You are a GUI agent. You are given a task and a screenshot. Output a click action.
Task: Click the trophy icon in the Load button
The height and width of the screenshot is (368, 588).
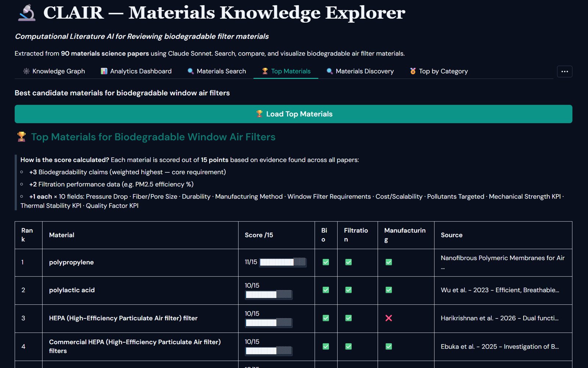click(x=259, y=114)
